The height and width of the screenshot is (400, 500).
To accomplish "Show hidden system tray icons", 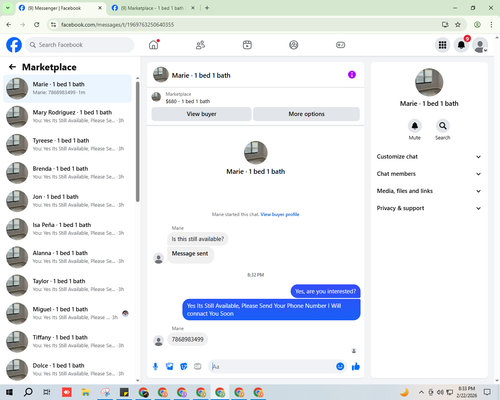I will coord(421,392).
